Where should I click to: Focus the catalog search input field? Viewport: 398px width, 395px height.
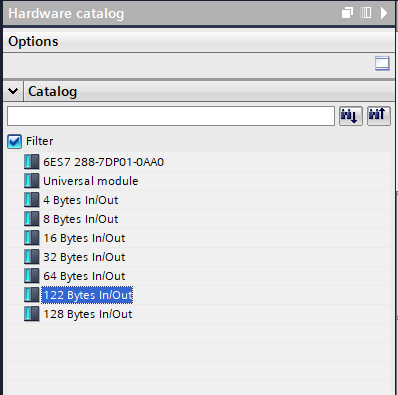tap(171, 116)
